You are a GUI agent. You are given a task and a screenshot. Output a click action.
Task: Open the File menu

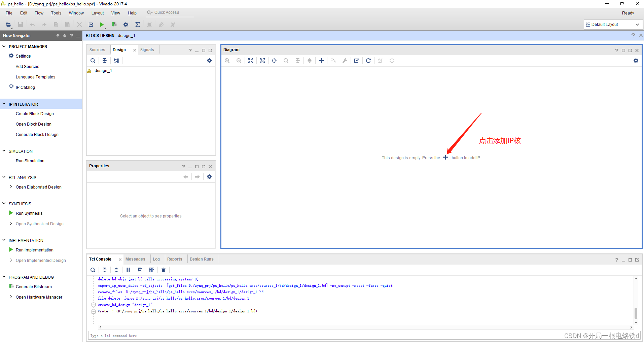(9, 13)
